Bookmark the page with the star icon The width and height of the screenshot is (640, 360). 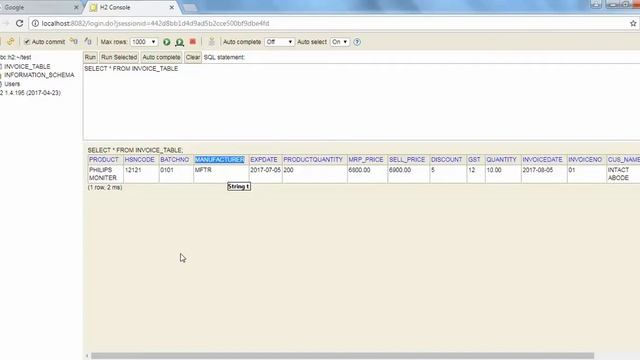(633, 23)
